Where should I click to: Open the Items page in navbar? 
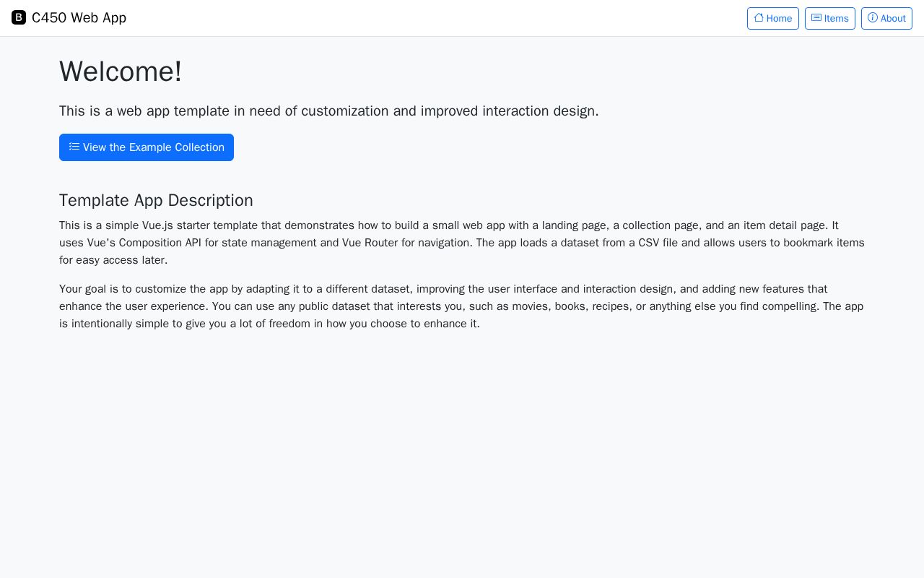[x=830, y=18]
